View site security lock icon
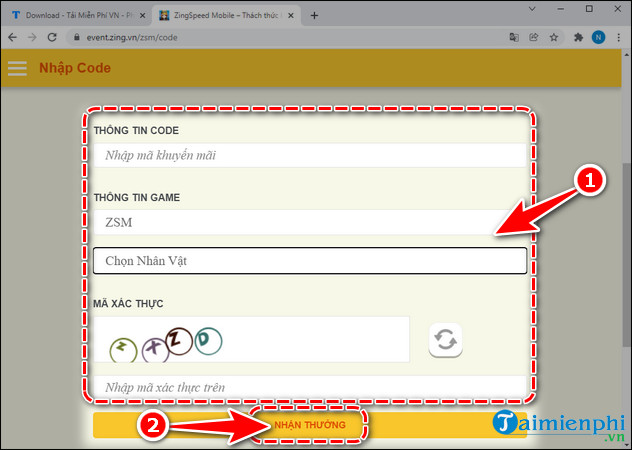 click(x=77, y=38)
